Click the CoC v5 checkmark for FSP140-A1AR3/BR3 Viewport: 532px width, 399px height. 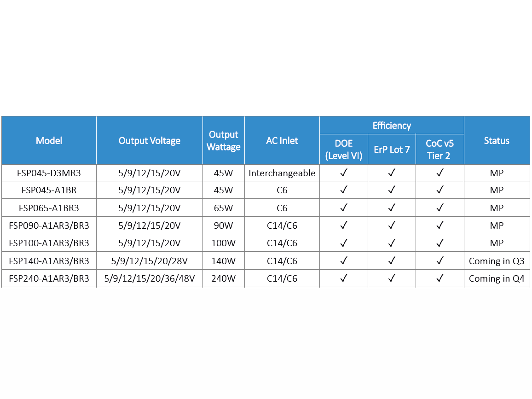[439, 261]
